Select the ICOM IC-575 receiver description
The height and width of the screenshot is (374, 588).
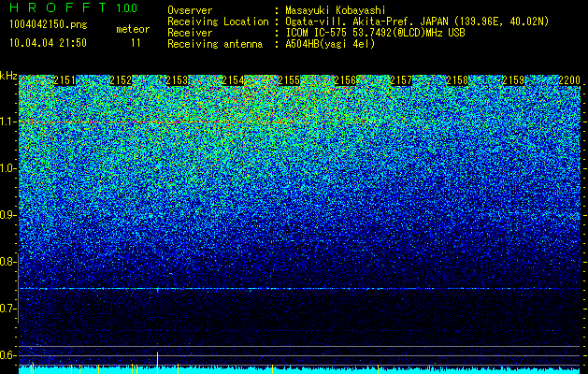[x=375, y=33]
